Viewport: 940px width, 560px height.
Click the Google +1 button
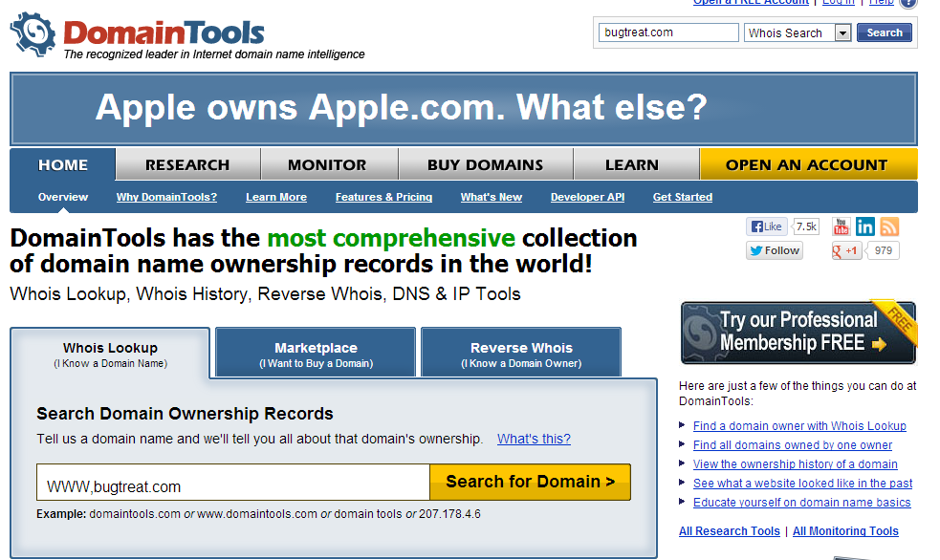846,250
